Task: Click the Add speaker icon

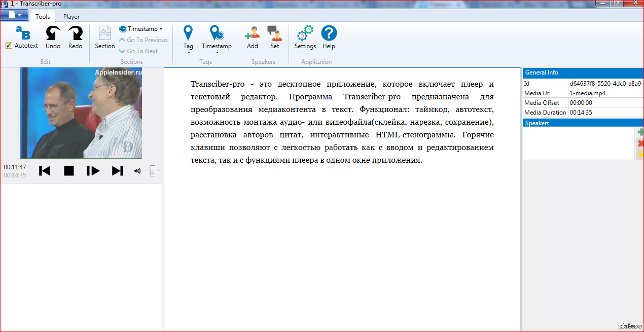Action: tap(252, 34)
